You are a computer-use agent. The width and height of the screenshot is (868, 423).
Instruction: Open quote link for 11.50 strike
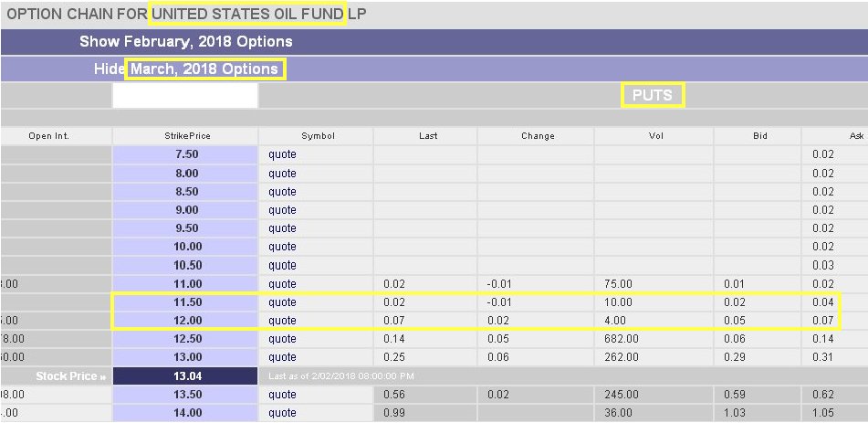coord(282,302)
